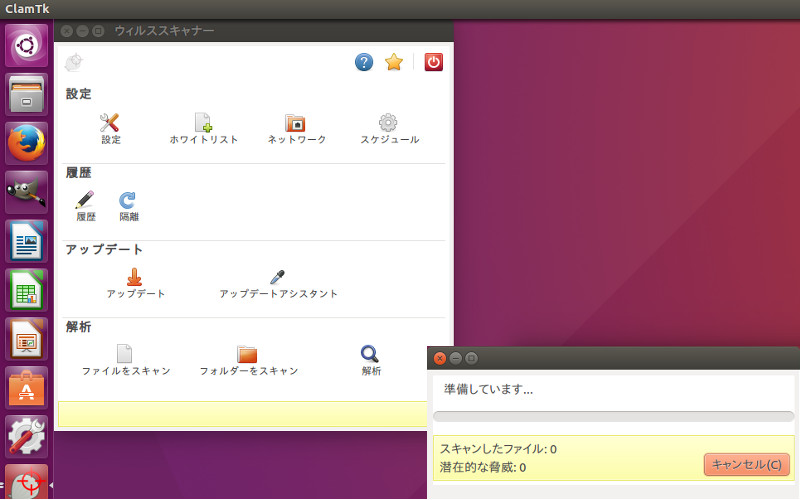Click the アップデート section heading
Viewport: 800px width, 500px height.
click(x=104, y=249)
